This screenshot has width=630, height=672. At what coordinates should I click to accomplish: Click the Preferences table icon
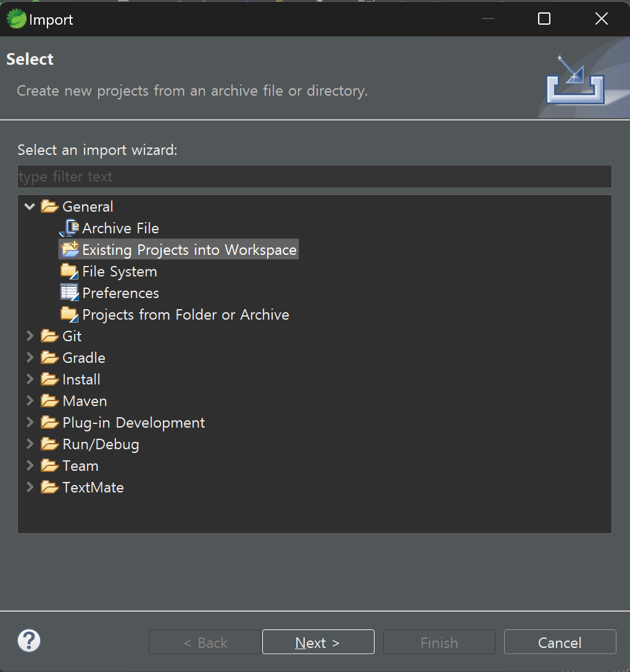click(69, 292)
